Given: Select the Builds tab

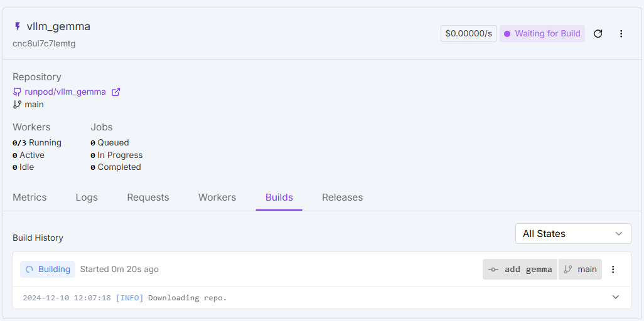Looking at the screenshot, I should pyautogui.click(x=279, y=197).
